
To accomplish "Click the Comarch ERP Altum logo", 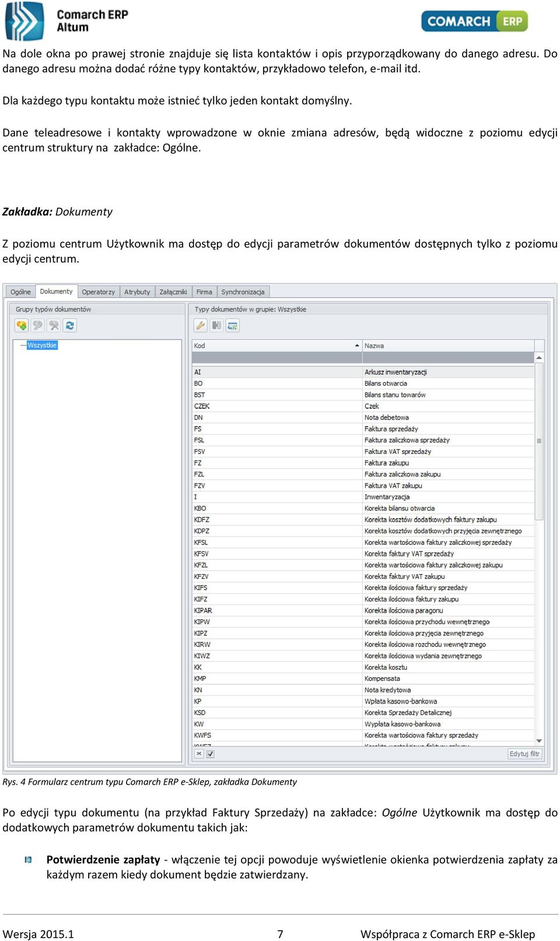I will [67, 21].
